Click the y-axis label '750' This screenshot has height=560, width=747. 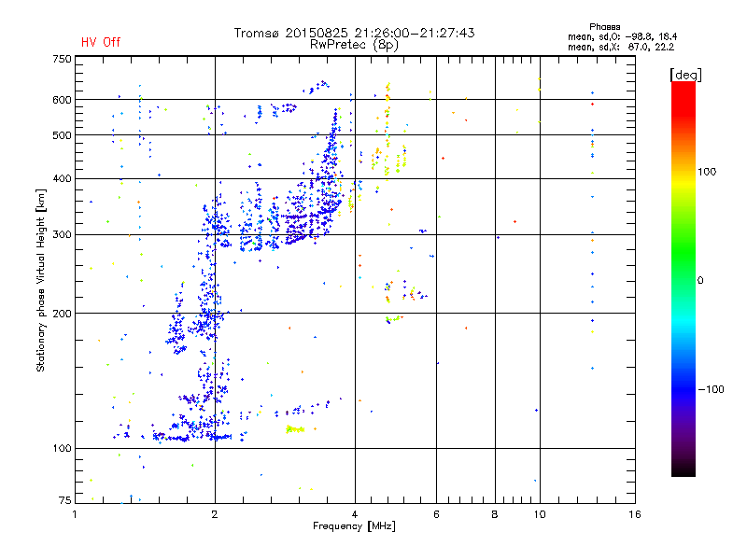[x=62, y=59]
